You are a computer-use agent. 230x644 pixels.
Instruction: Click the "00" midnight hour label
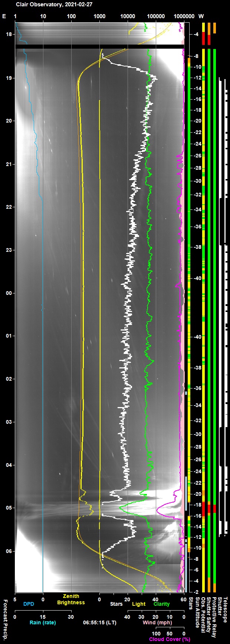click(9, 293)
